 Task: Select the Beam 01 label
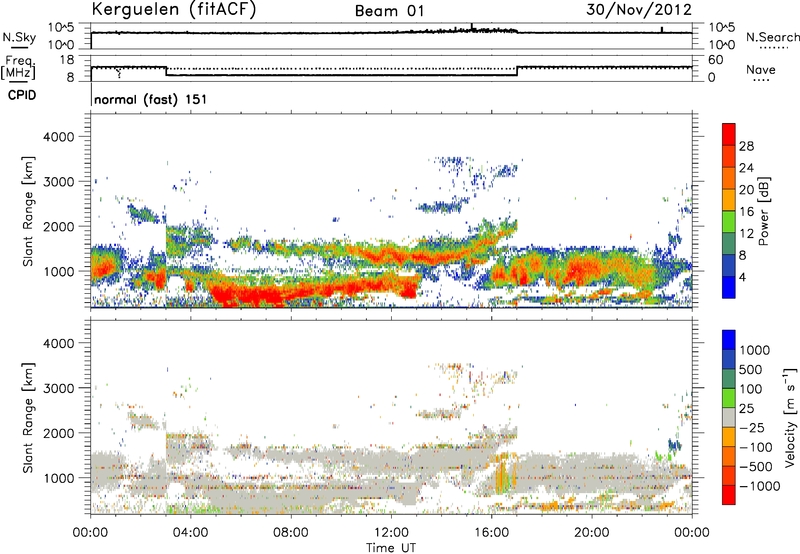(389, 11)
